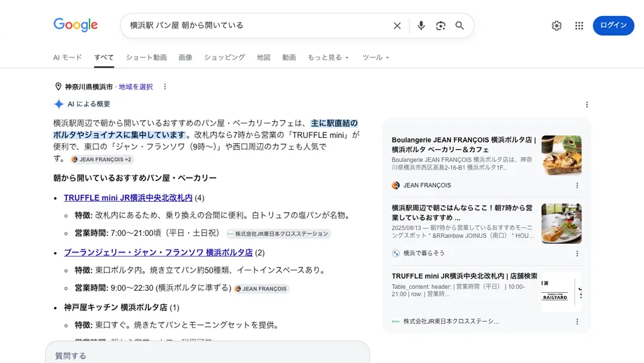This screenshot has height=363, width=644.
Task: Clear the search box with X
Action: click(397, 26)
